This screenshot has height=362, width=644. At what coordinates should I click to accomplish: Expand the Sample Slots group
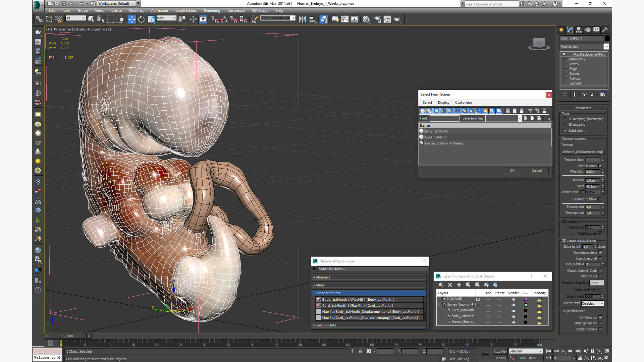click(x=369, y=325)
